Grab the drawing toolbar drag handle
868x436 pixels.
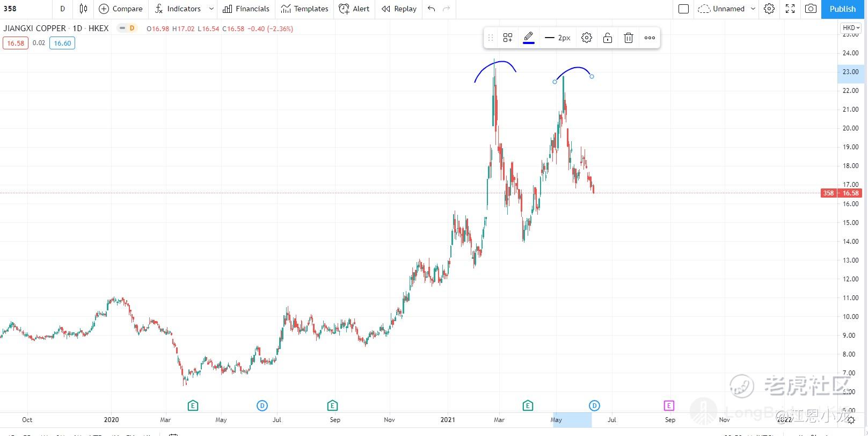tap(490, 38)
